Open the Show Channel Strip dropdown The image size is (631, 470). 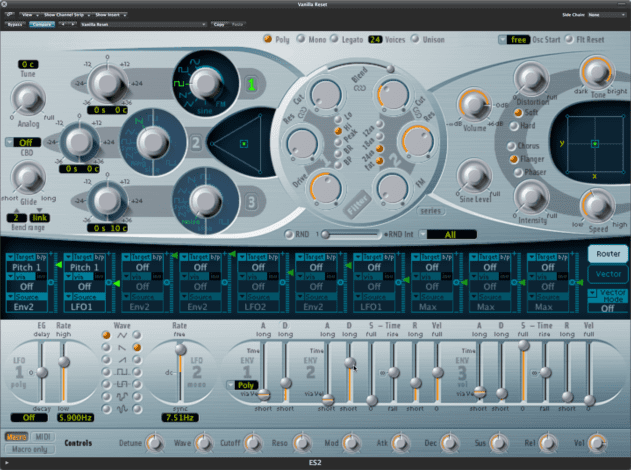click(x=66, y=15)
